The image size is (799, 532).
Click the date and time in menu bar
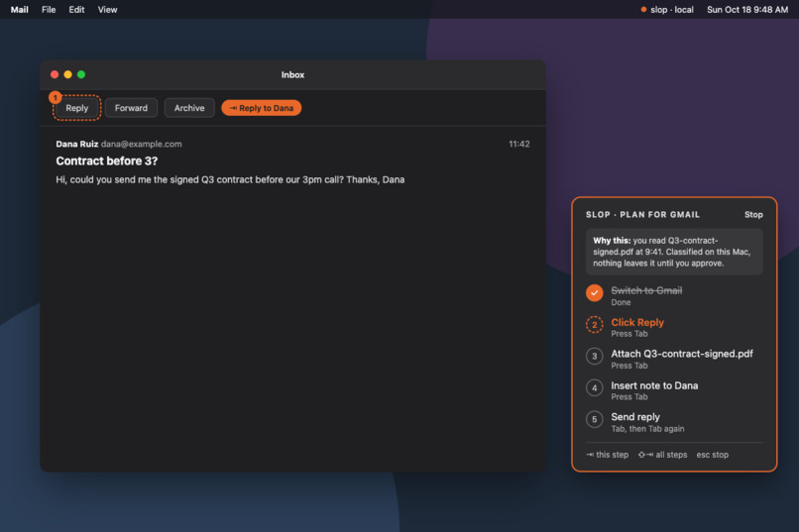tap(747, 10)
